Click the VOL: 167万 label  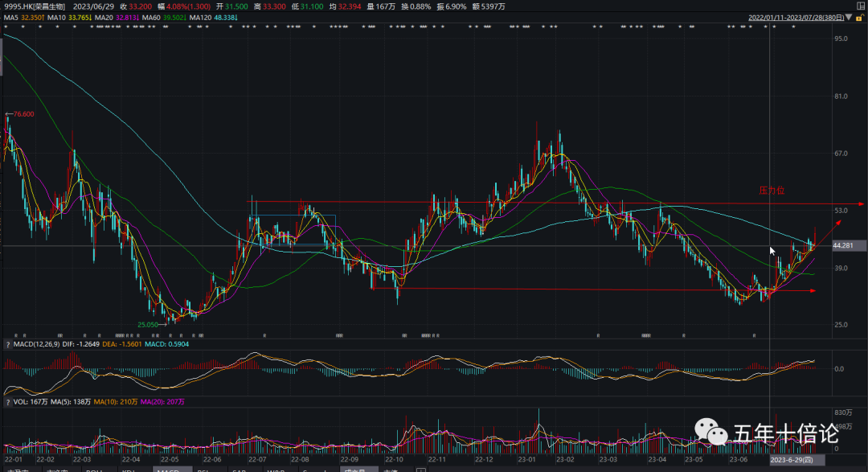coord(31,402)
